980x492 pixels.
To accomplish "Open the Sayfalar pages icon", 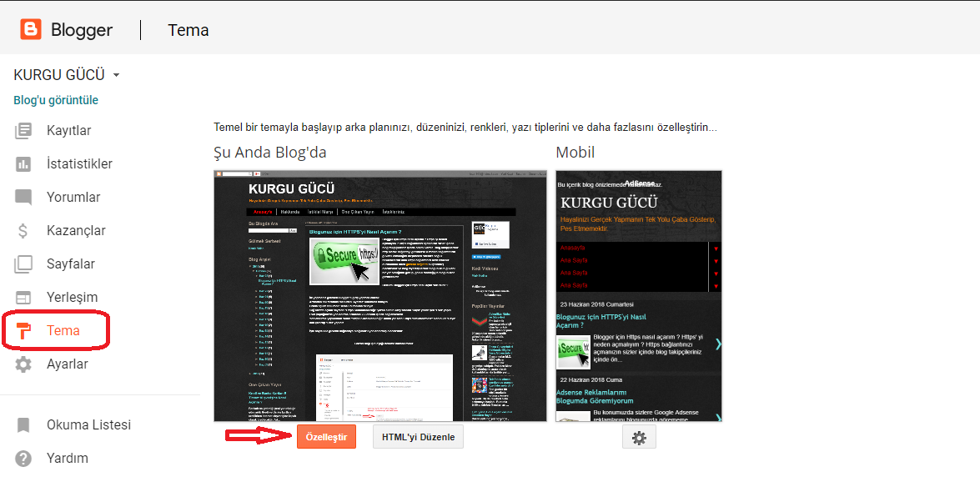I will pos(23,264).
